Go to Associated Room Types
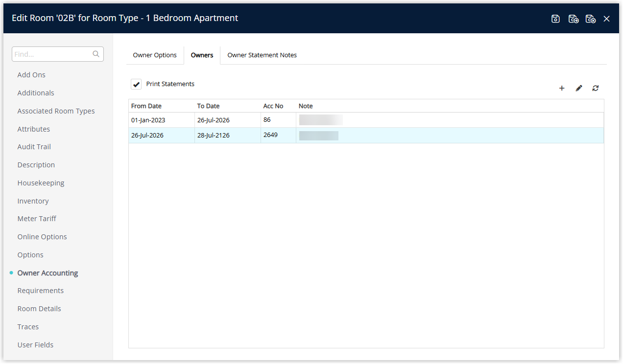The width and height of the screenshot is (623, 364). [56, 111]
